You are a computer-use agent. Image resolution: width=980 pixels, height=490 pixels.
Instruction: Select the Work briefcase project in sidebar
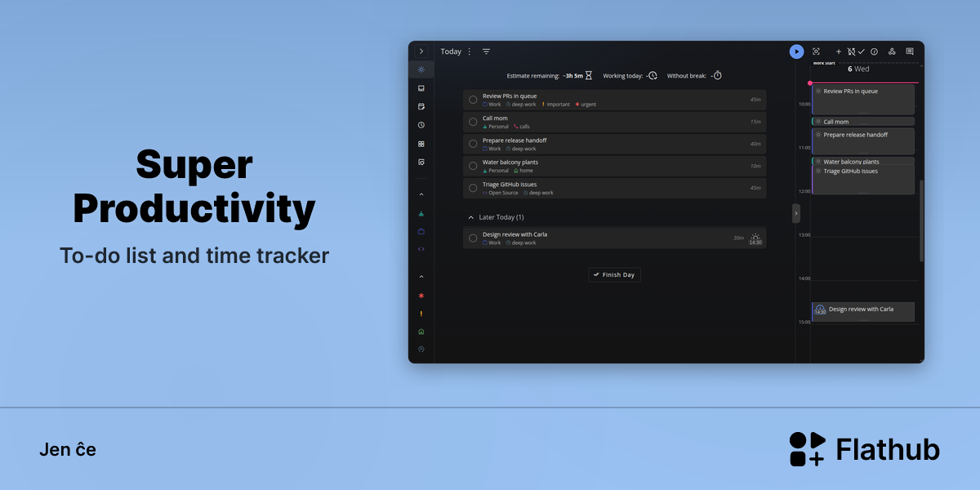tap(421, 232)
